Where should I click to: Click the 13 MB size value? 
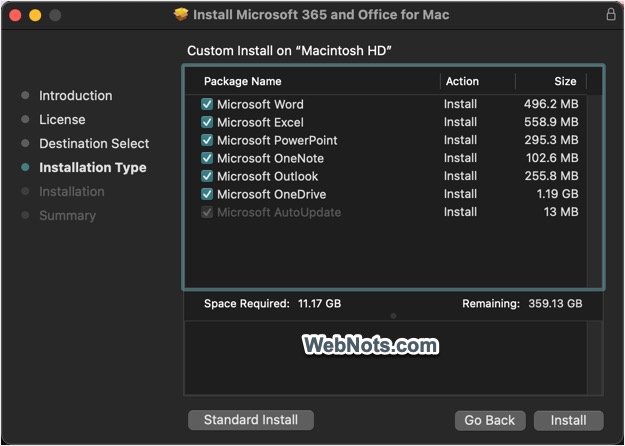click(x=561, y=212)
